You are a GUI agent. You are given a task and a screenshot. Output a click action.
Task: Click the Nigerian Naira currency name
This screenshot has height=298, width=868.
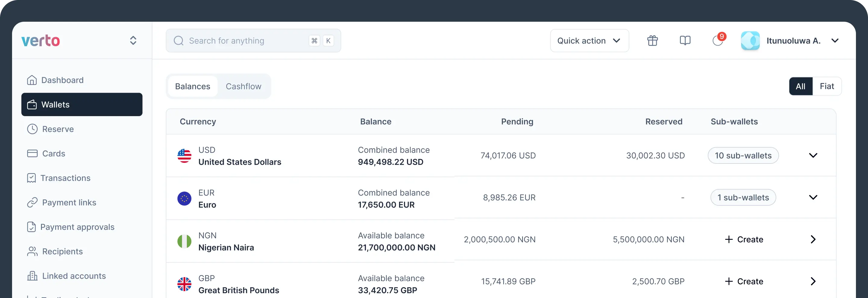(226, 248)
